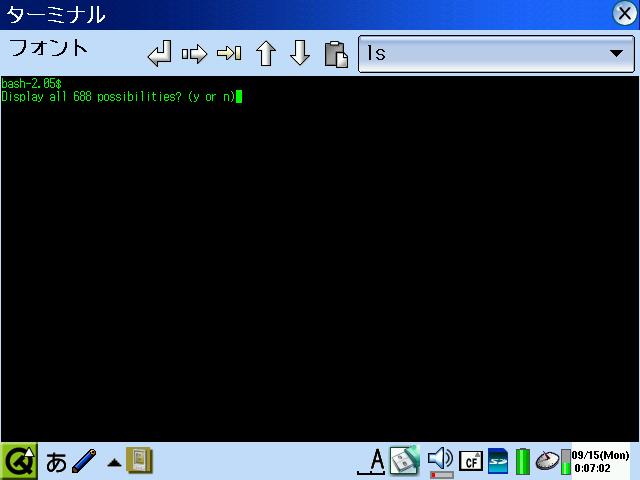This screenshot has width=640, height=480.
Task: Click the paste clipboard toolbar icon
Action: pyautogui.click(x=336, y=53)
